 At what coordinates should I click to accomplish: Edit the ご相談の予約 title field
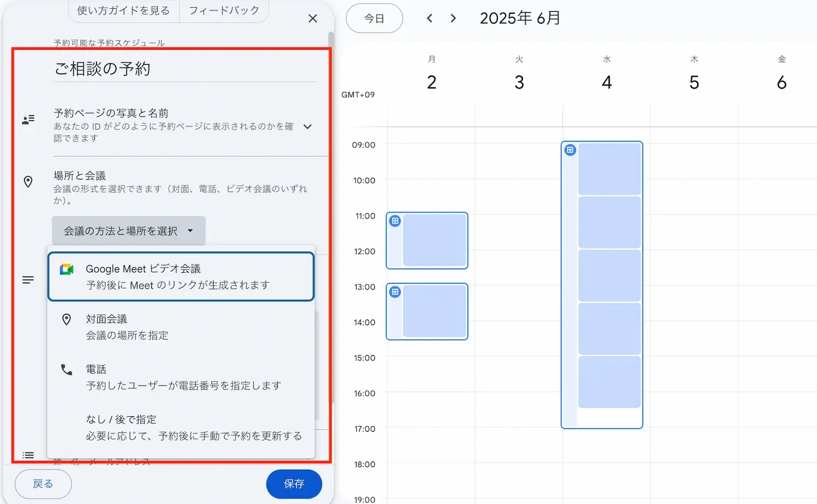pos(184,69)
